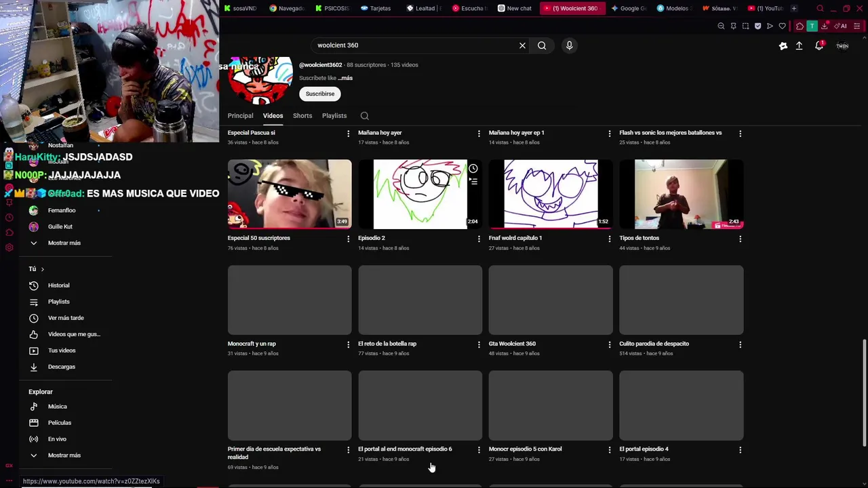This screenshot has width=868, height=488.
Task: Click the magnifier search button next to the search box
Action: pyautogui.click(x=542, y=45)
